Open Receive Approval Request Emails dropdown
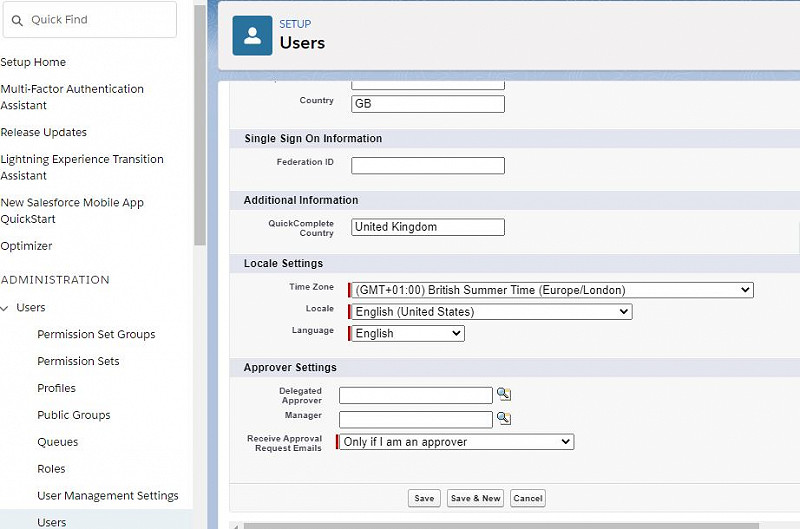The height and width of the screenshot is (529, 800). [x=457, y=442]
